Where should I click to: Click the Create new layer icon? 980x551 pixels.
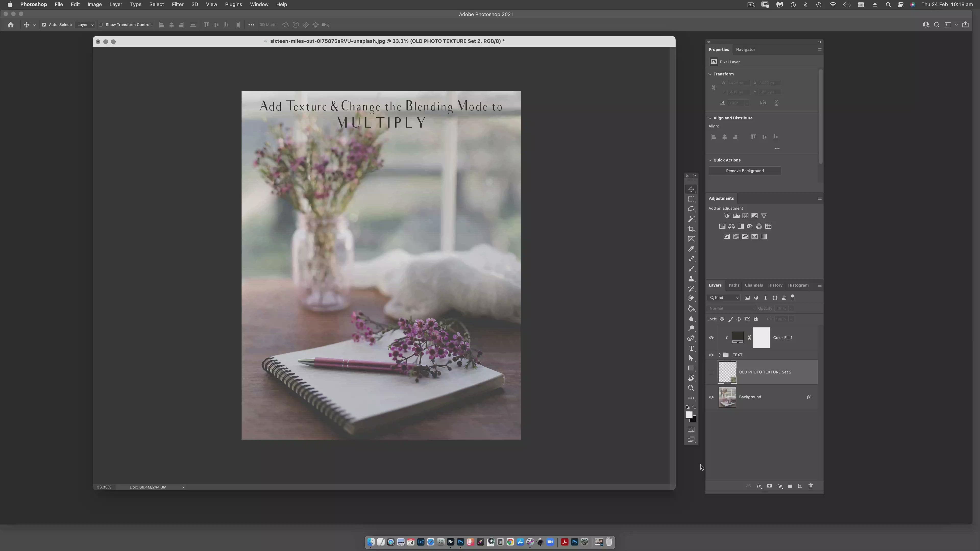coord(800,486)
